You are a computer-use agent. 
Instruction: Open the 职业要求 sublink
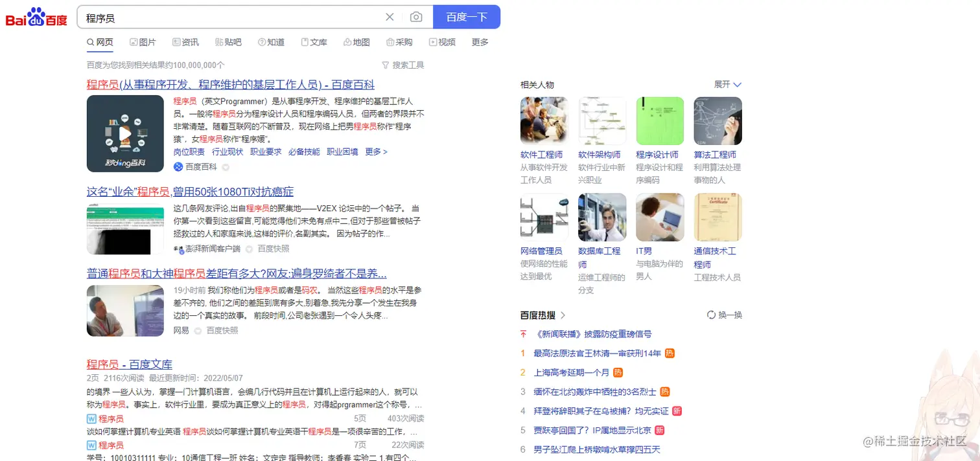click(x=266, y=152)
